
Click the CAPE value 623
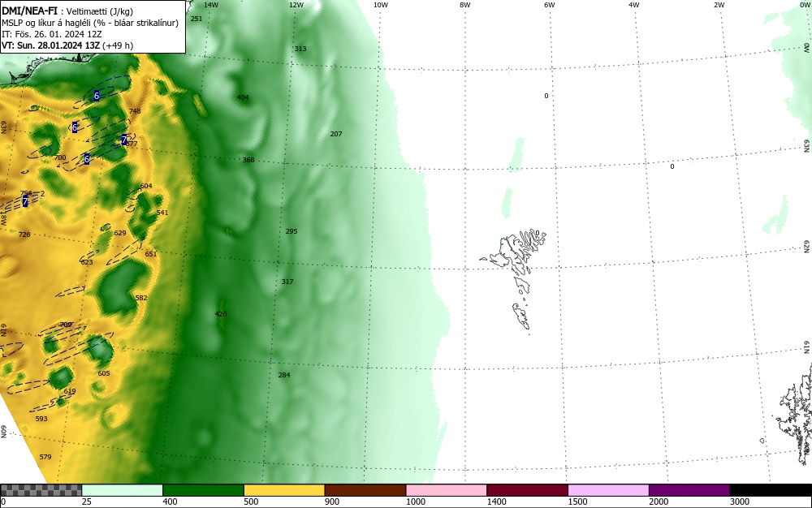tap(87, 262)
